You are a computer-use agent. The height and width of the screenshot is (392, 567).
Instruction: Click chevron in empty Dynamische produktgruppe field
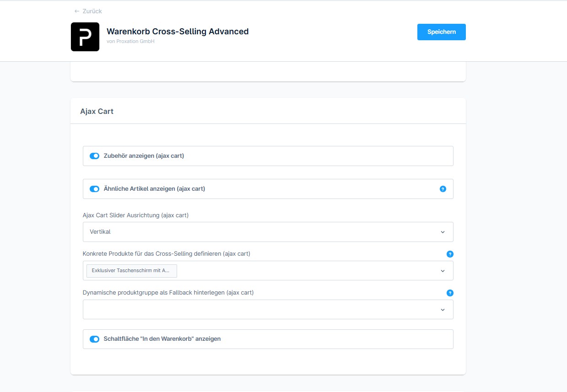pos(443,310)
